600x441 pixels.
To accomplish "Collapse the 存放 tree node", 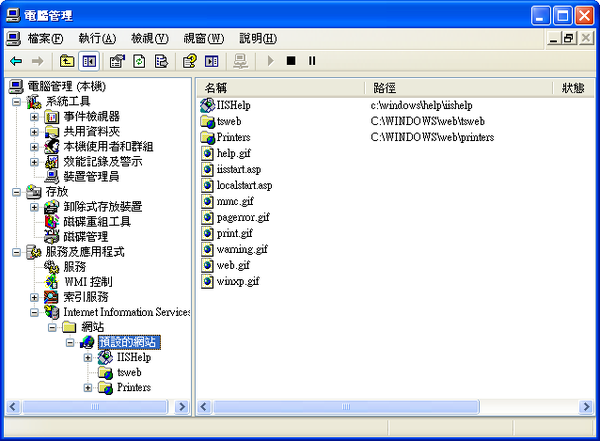I will pos(16,192).
